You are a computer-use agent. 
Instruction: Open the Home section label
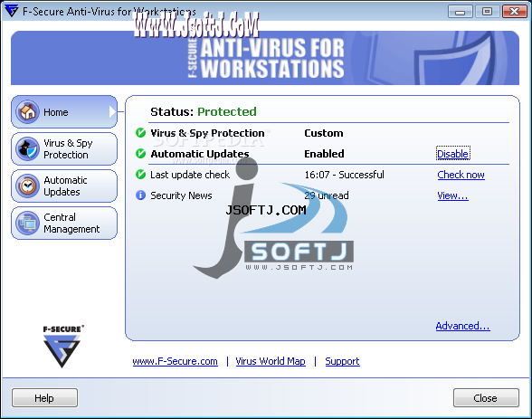pos(56,112)
